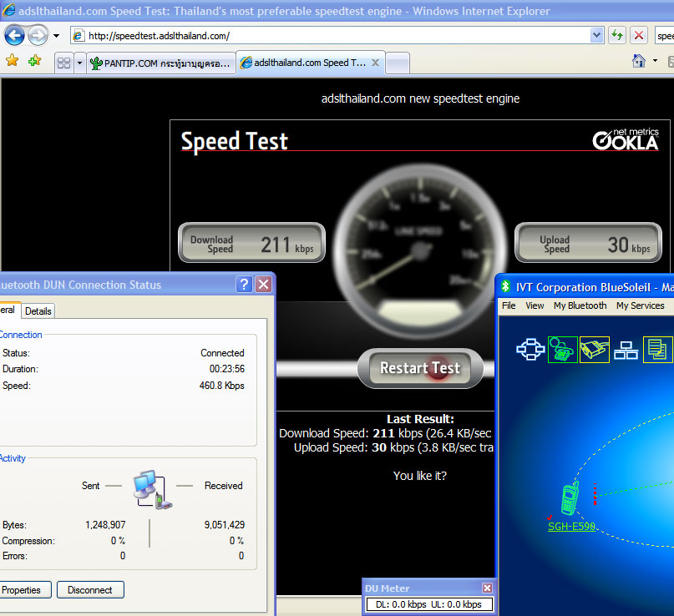
Task: Close the adslthailand.com Speed Test tab
Action: tap(375, 63)
